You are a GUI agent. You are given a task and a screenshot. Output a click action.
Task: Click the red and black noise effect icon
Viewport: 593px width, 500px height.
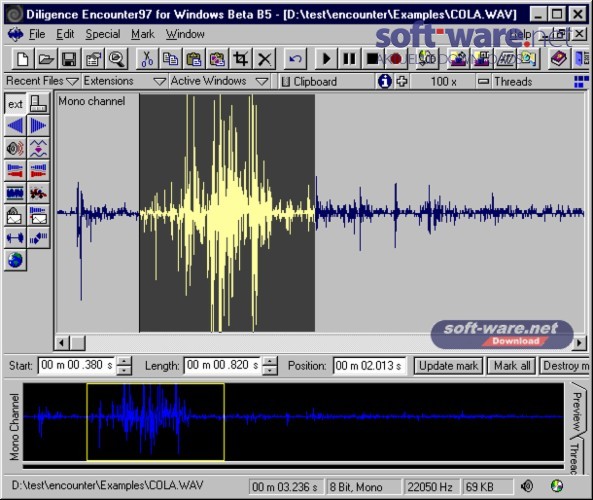(38, 193)
